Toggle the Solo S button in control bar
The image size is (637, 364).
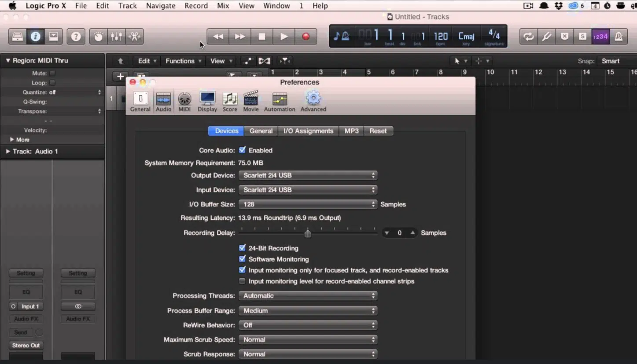[582, 36]
